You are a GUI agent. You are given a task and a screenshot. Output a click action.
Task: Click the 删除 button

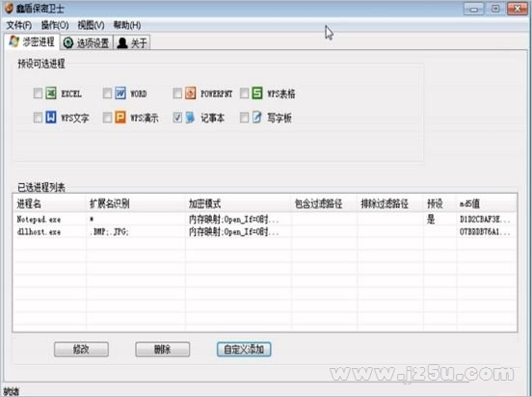click(163, 349)
